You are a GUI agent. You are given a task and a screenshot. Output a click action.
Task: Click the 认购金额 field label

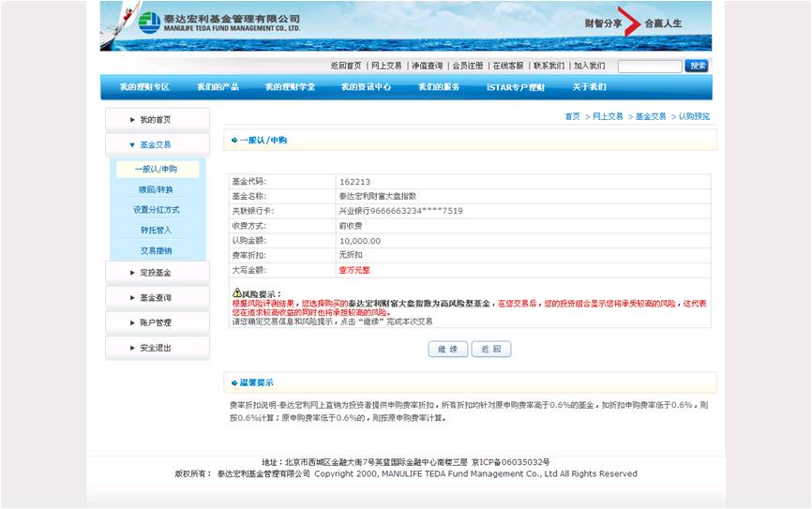click(x=248, y=241)
